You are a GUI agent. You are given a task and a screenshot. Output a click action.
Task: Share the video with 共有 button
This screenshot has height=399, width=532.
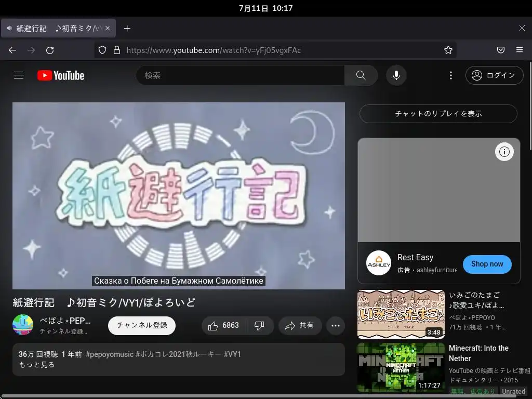click(300, 325)
